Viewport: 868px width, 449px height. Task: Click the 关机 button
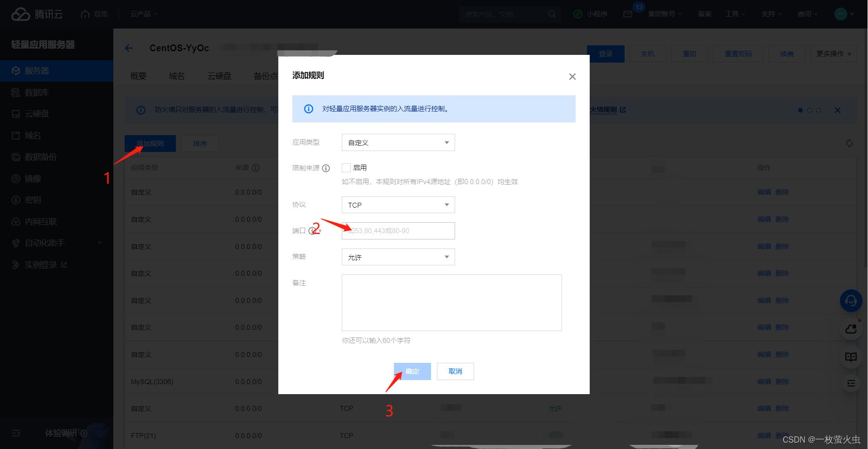pyautogui.click(x=648, y=54)
